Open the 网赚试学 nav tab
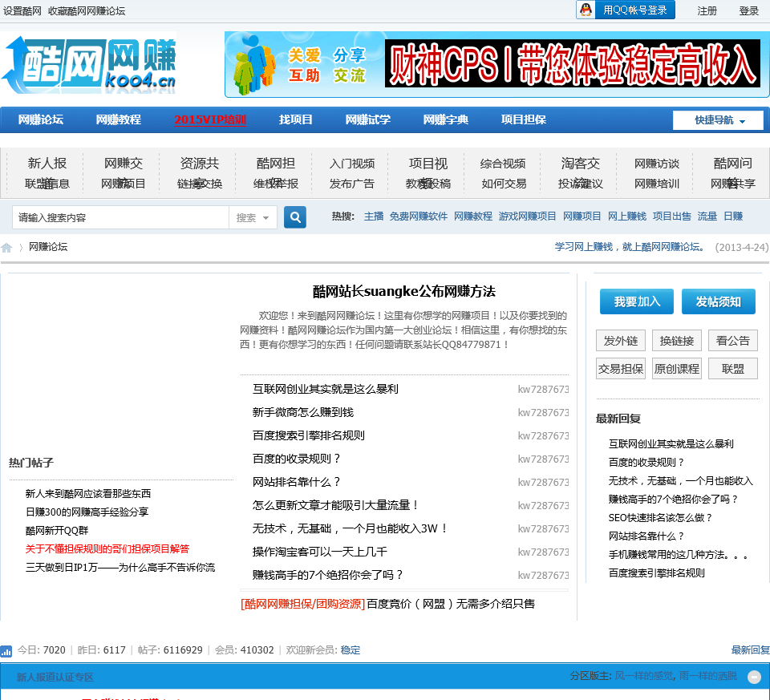Viewport: 770px width, 700px height. [368, 119]
